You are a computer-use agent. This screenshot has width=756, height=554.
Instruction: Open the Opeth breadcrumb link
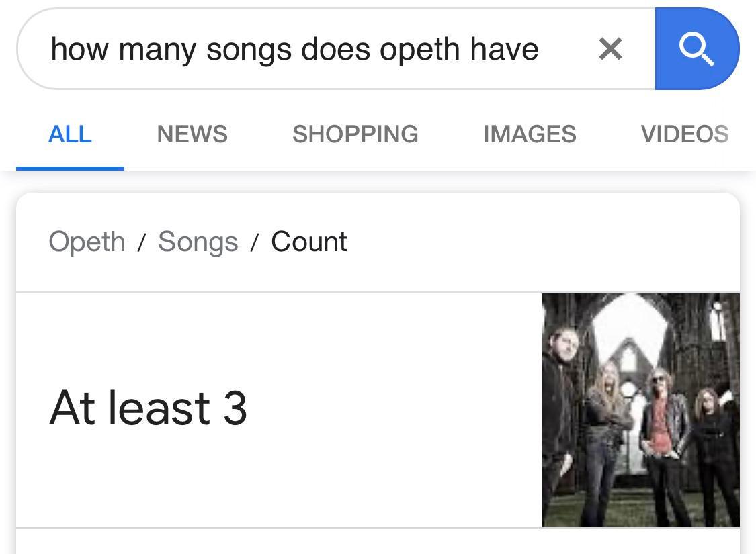point(87,241)
